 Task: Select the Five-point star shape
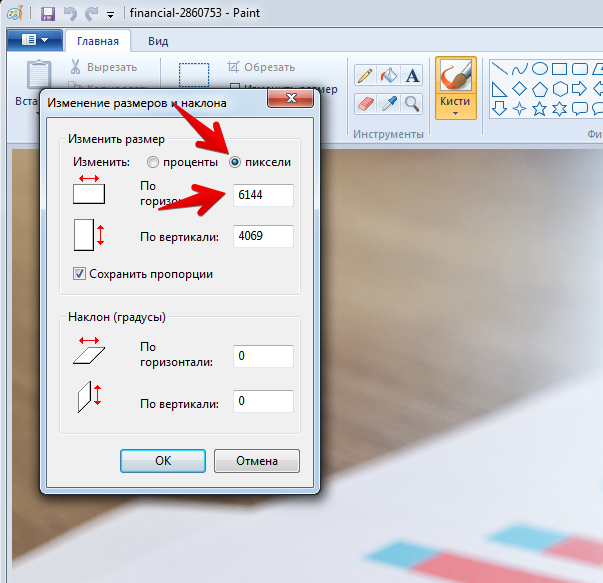pyautogui.click(x=540, y=109)
